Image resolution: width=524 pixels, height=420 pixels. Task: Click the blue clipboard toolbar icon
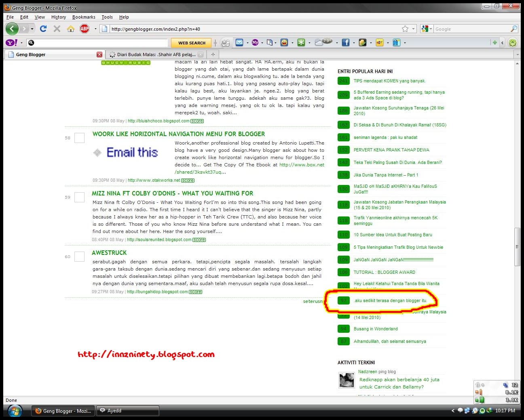click(x=397, y=42)
